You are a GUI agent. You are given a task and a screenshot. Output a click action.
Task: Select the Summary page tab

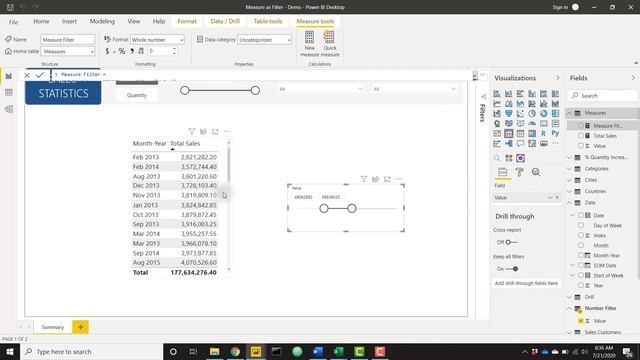click(53, 327)
